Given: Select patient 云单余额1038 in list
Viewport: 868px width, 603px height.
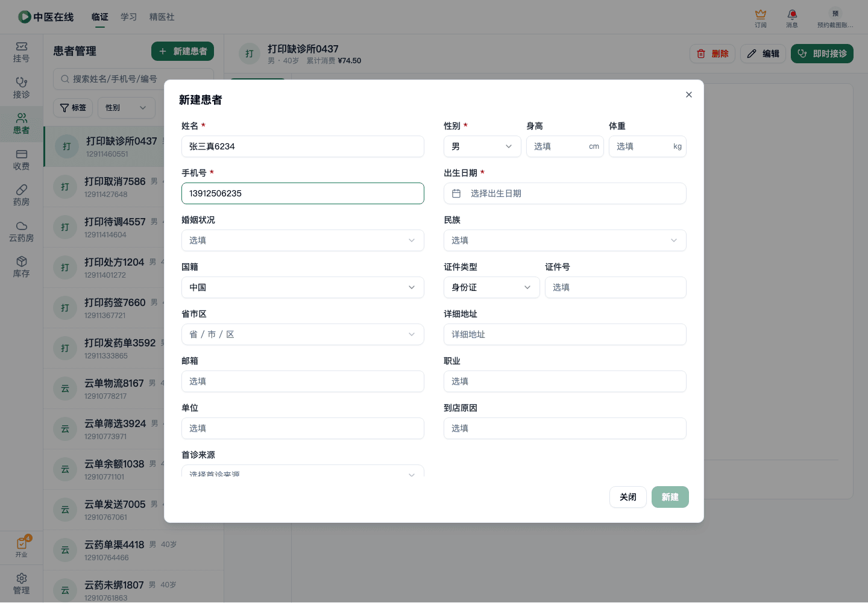Looking at the screenshot, I should tap(104, 469).
